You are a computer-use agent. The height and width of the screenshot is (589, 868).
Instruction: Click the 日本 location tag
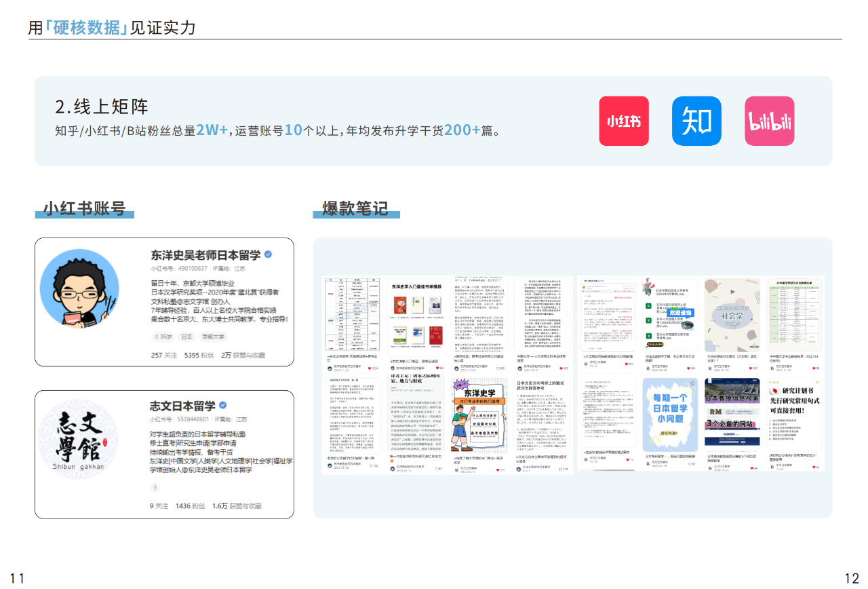tap(187, 337)
